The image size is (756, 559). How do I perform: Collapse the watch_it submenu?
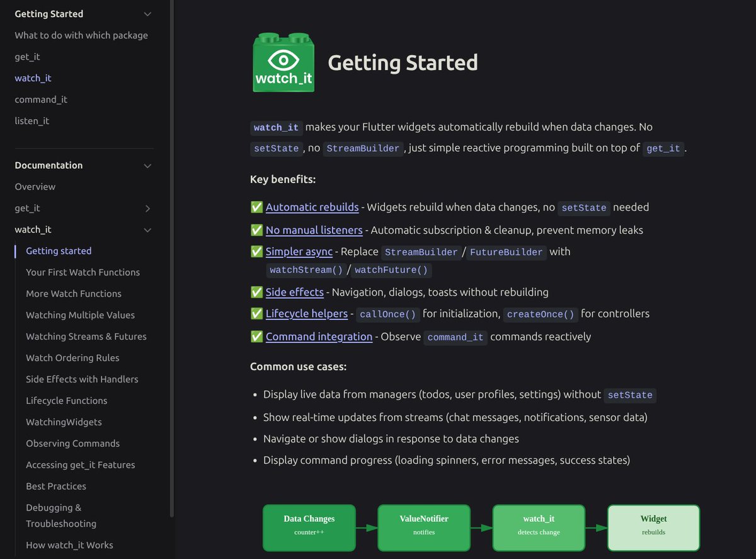[x=147, y=229]
